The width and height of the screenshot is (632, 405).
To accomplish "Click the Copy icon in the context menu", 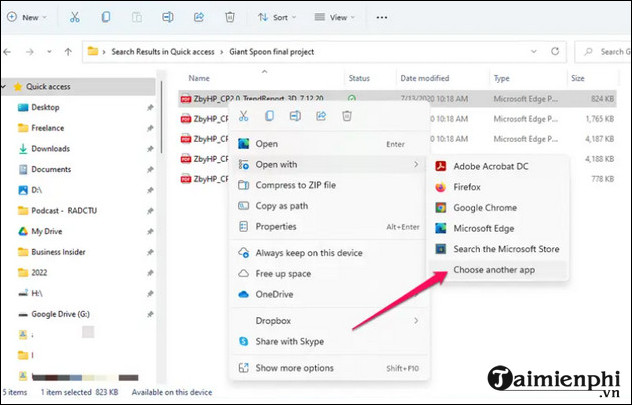I will coord(269,116).
